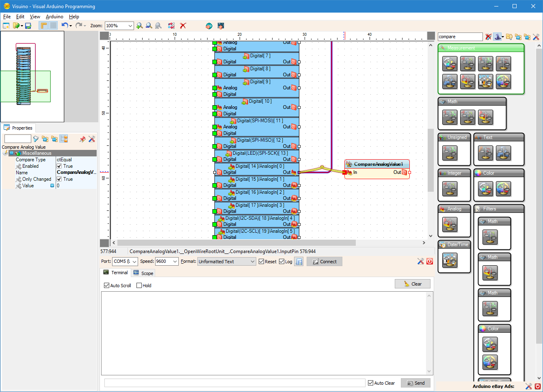The height and width of the screenshot is (392, 543).
Task: Toggle the Auto Scroll checkbox
Action: coord(107,286)
